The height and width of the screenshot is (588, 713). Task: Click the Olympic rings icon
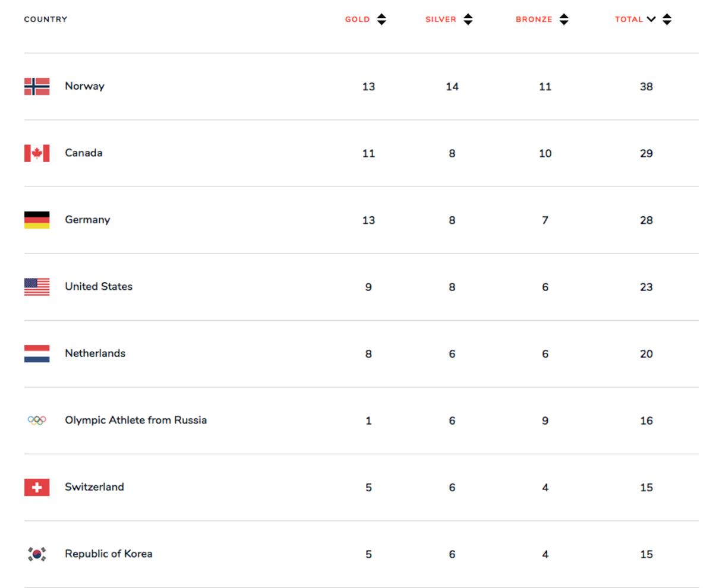click(37, 421)
